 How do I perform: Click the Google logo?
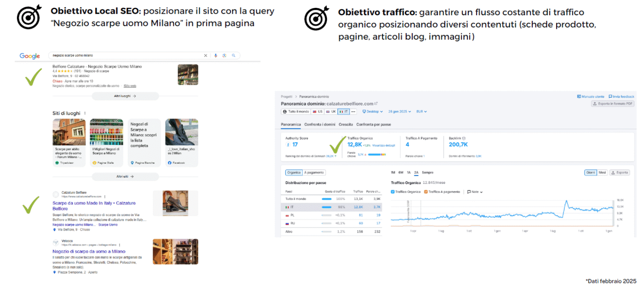pyautogui.click(x=30, y=56)
